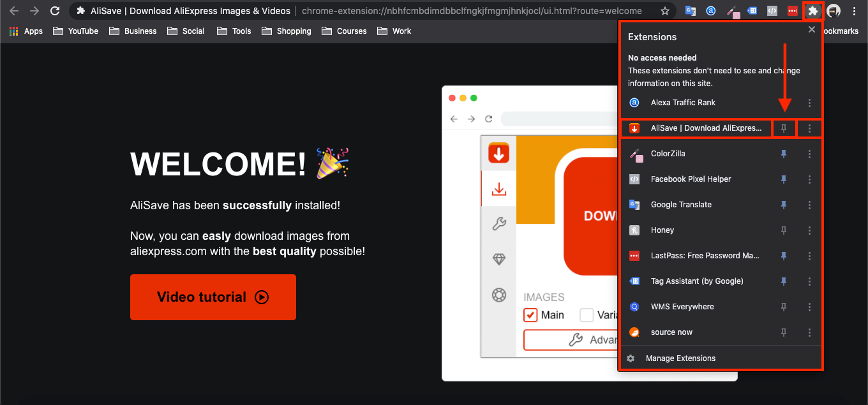This screenshot has width=868, height=405.
Task: Select the lifebuoy support icon in preview sidebar
Action: point(498,295)
